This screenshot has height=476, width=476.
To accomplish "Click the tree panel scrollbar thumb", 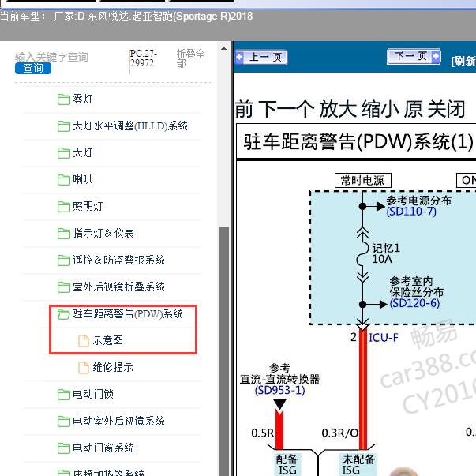I will [223, 351].
